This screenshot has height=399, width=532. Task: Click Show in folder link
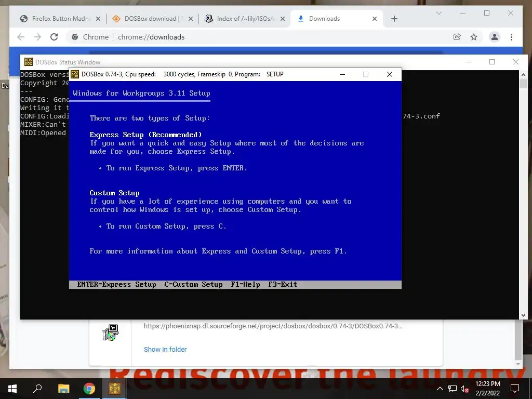point(165,350)
